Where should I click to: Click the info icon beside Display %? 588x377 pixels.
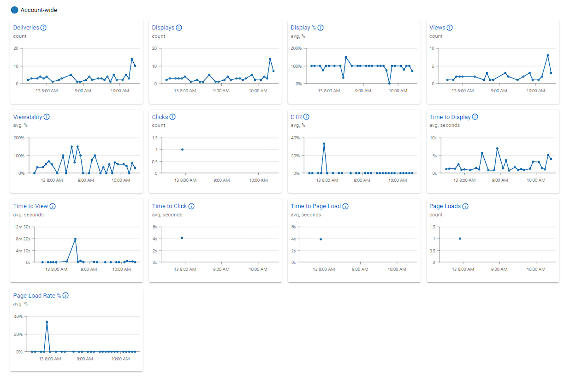point(321,28)
